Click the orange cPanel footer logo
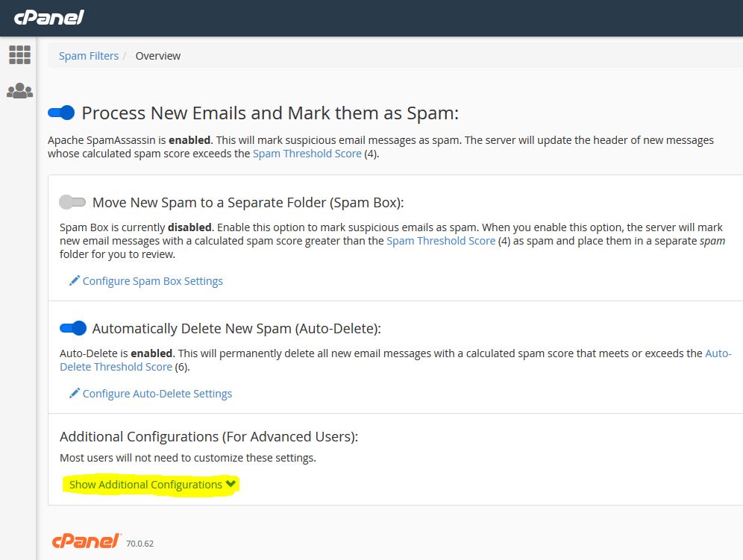Image resolution: width=743 pixels, height=560 pixels. (87, 541)
